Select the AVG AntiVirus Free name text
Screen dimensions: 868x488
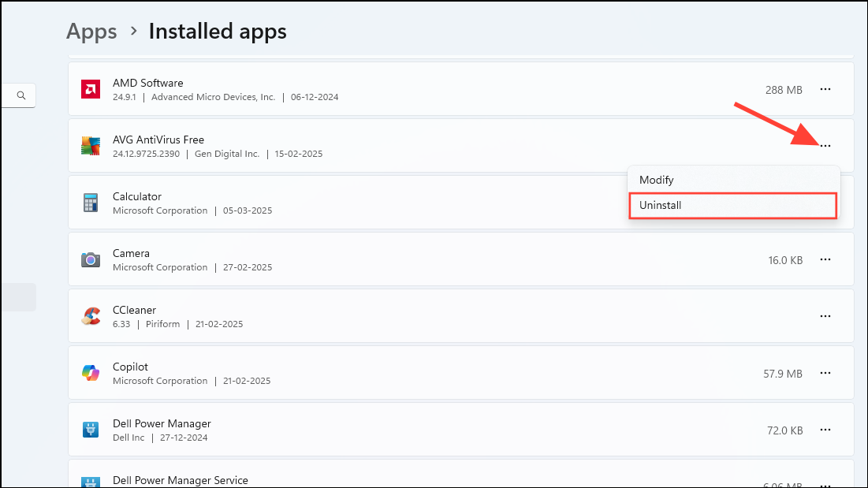pyautogui.click(x=158, y=140)
